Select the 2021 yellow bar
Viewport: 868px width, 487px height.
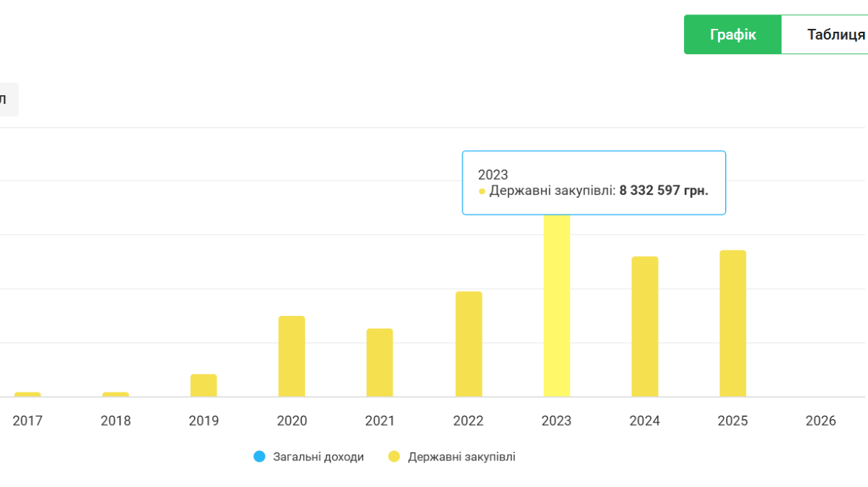[380, 362]
